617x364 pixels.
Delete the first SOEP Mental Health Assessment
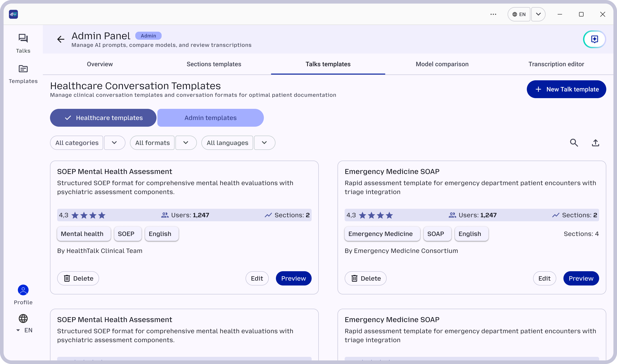pyautogui.click(x=78, y=278)
